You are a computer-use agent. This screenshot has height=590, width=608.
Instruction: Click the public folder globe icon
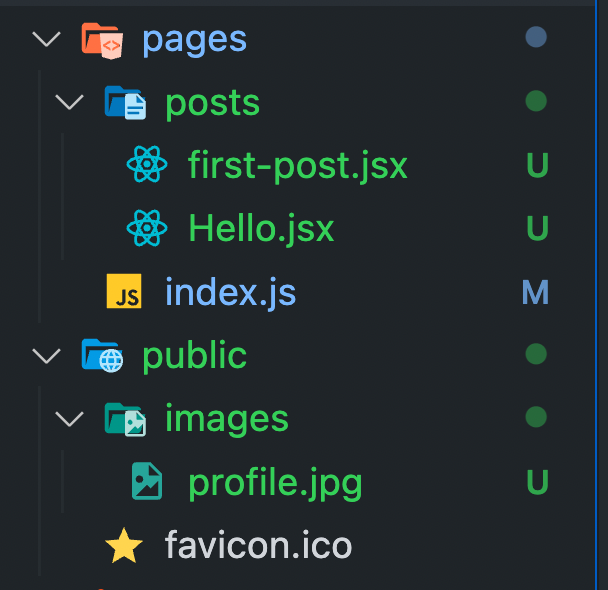coord(102,355)
